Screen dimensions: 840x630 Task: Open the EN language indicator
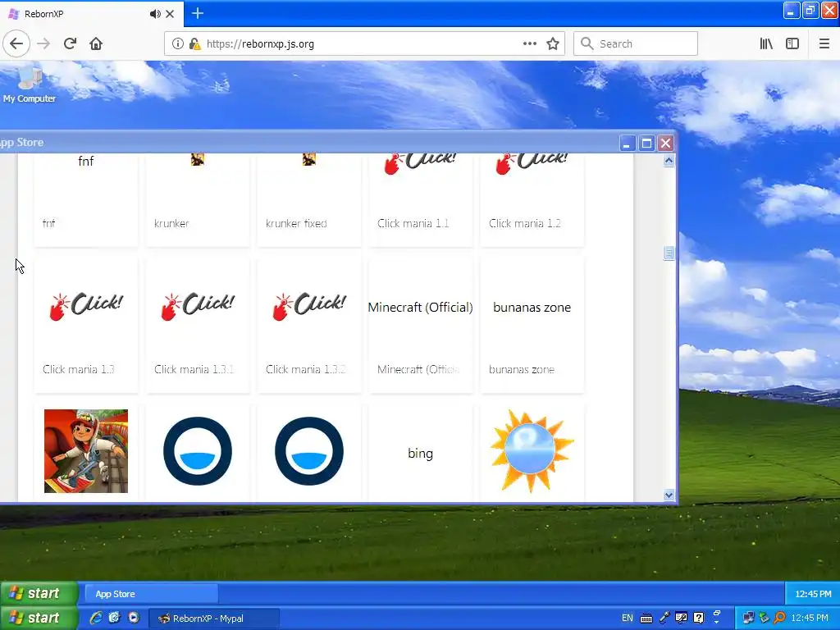pos(628,618)
